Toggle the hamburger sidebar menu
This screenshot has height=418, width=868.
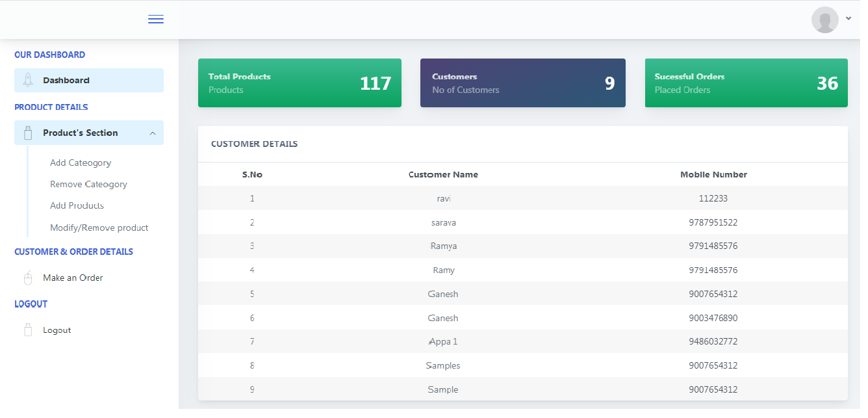[x=156, y=20]
